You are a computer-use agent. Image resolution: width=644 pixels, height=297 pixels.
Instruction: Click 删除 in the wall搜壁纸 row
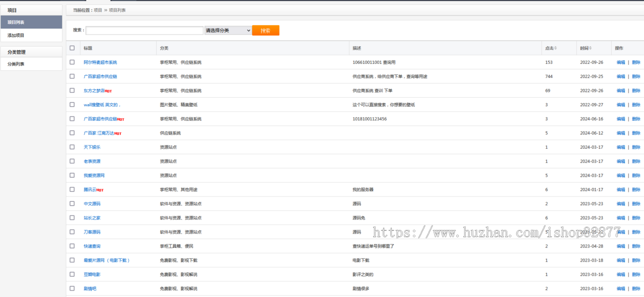636,105
